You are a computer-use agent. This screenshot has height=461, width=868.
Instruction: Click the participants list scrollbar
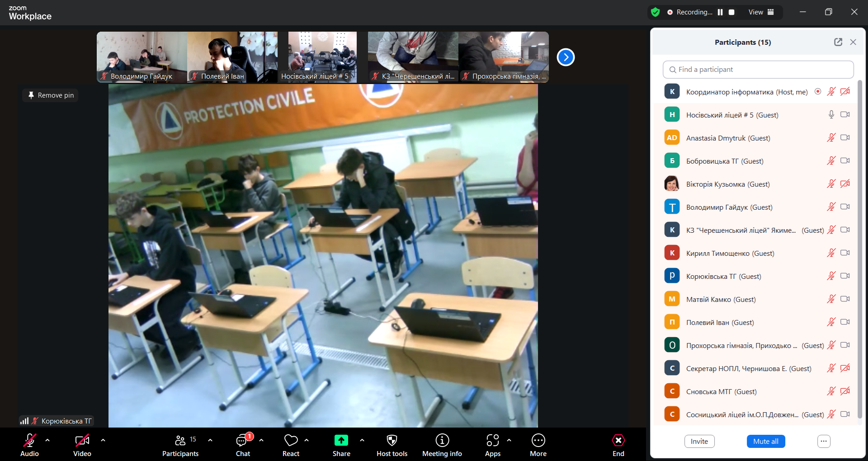point(859,249)
